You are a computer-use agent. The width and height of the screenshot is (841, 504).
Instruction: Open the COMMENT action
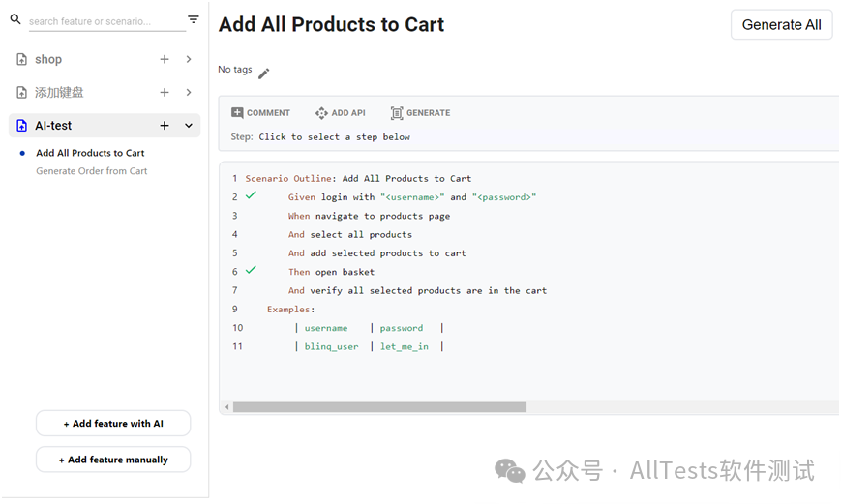(260, 112)
